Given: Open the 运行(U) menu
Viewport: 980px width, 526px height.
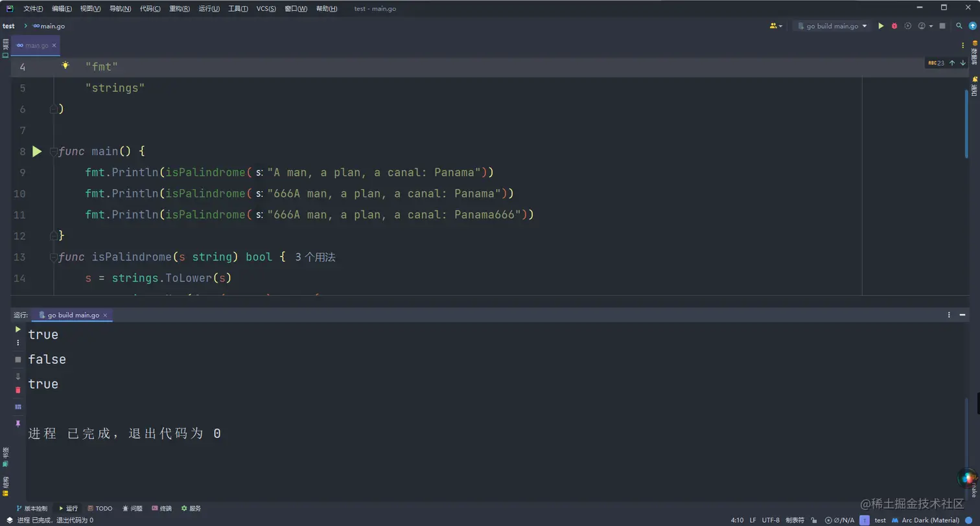Looking at the screenshot, I should [x=209, y=8].
